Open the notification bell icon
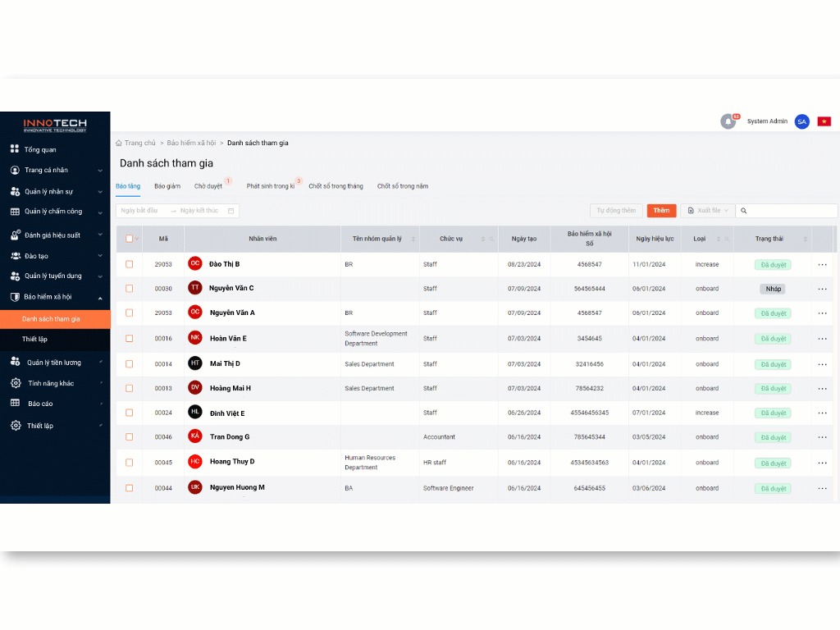The width and height of the screenshot is (840, 630). (728, 121)
